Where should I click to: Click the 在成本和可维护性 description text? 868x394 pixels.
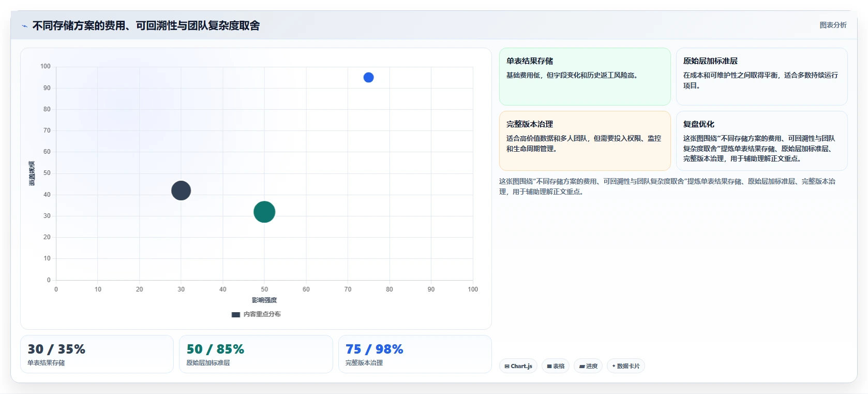[760, 80]
